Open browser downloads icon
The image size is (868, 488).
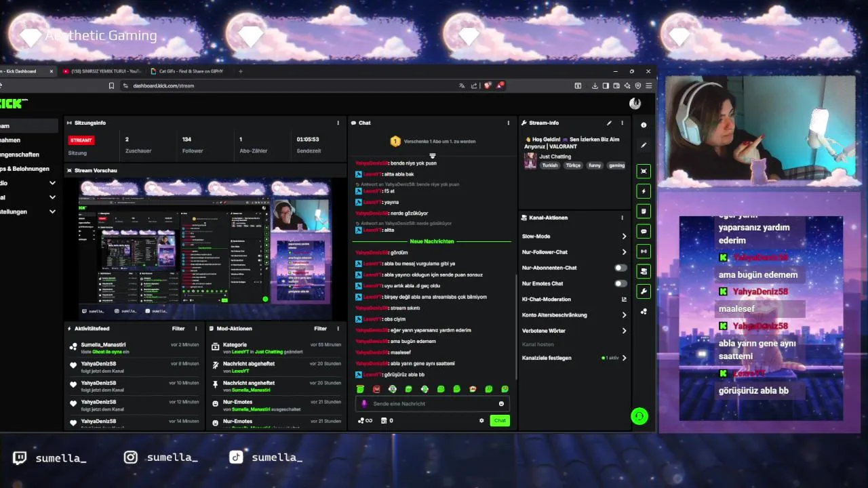(x=595, y=86)
